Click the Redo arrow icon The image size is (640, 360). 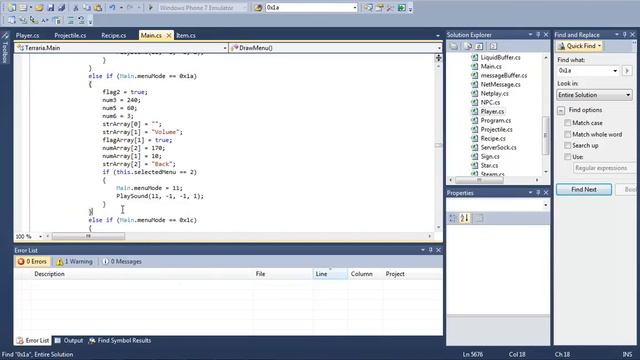point(130,7)
